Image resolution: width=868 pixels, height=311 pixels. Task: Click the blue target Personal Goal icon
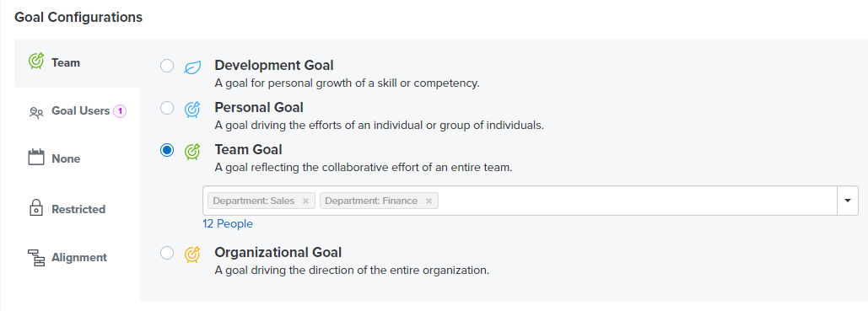(x=192, y=109)
